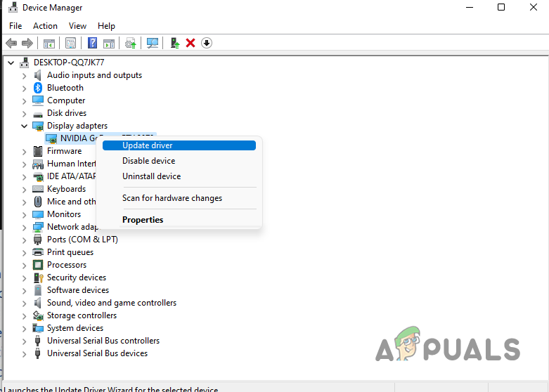Choose Disable device from context menu
Image resolution: width=549 pixels, height=392 pixels.
(179, 161)
